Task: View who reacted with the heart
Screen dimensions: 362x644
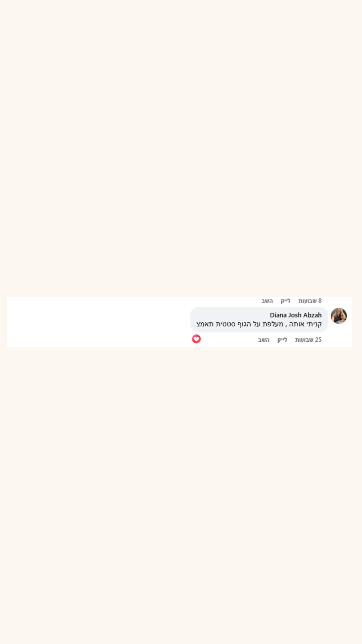Action: (196, 339)
